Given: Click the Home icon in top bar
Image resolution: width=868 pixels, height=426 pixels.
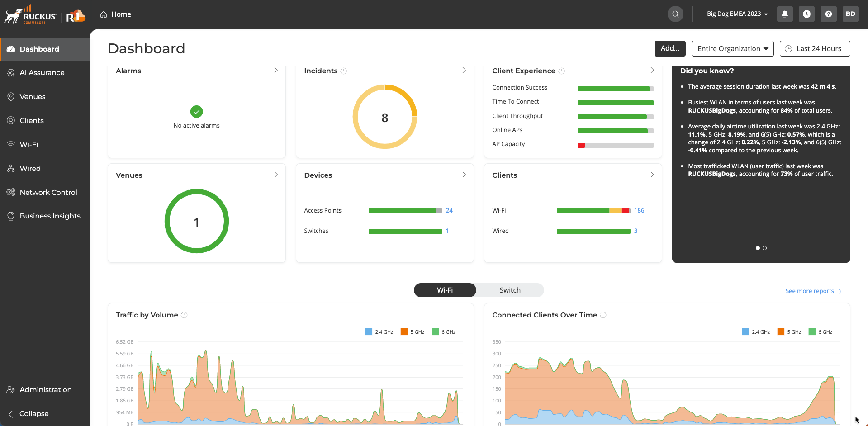Looking at the screenshot, I should pos(104,14).
